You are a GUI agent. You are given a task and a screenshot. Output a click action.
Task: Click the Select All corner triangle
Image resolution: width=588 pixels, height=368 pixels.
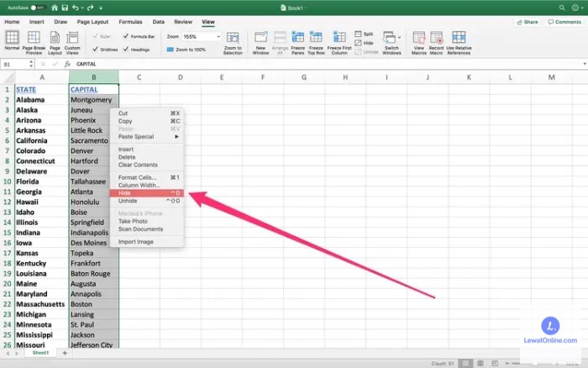(8, 77)
